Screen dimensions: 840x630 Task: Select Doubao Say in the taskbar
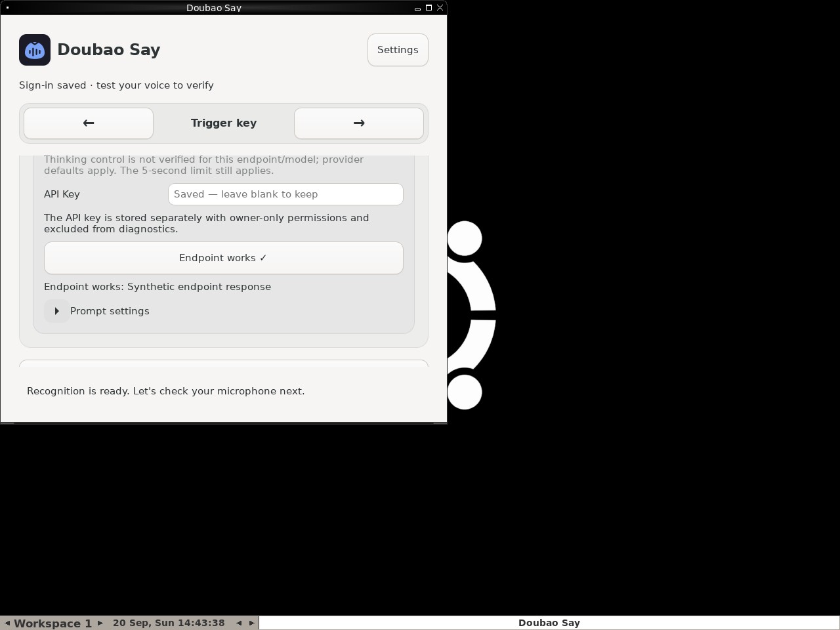coord(549,623)
